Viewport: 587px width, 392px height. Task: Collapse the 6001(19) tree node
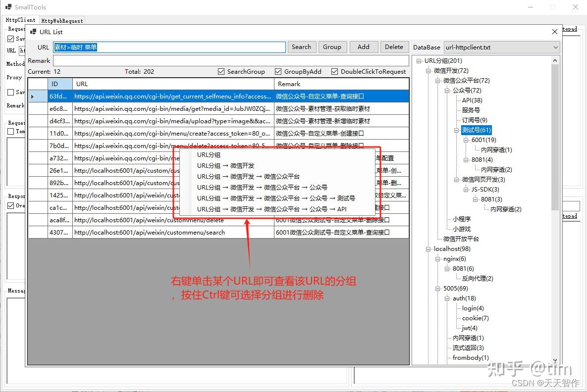click(x=466, y=140)
